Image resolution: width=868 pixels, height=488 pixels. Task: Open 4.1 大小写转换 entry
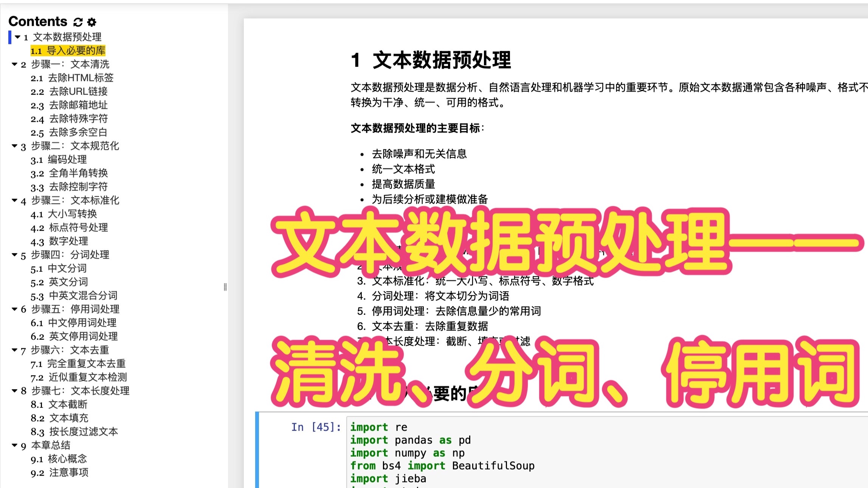pyautogui.click(x=64, y=214)
